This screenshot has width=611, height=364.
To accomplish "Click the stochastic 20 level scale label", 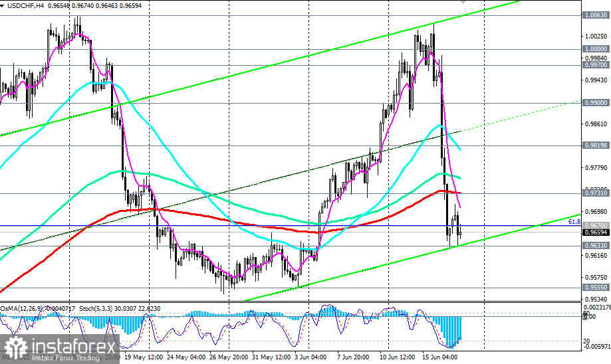I will pos(586,341).
